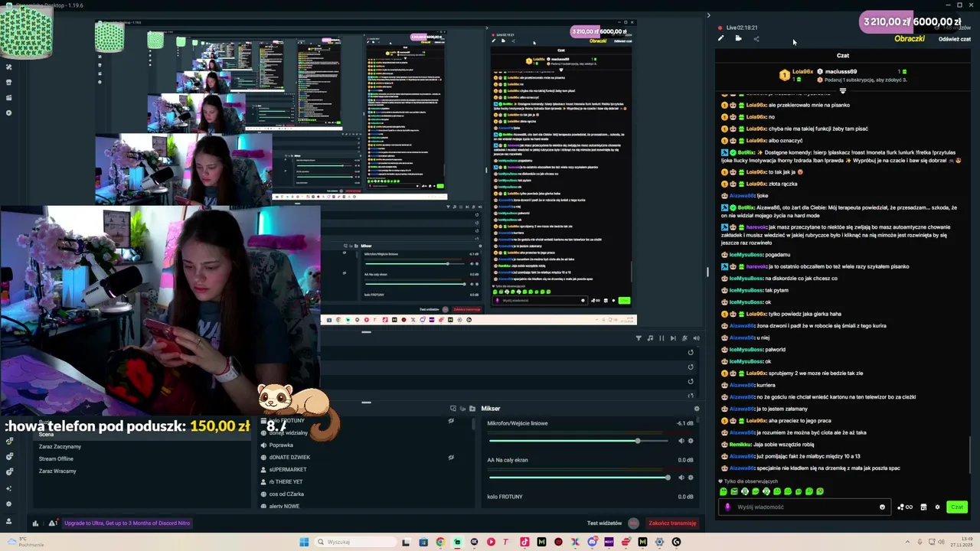Click into the Wyślij wiadomość chat input
The height and width of the screenshot is (551, 980).
(x=804, y=507)
